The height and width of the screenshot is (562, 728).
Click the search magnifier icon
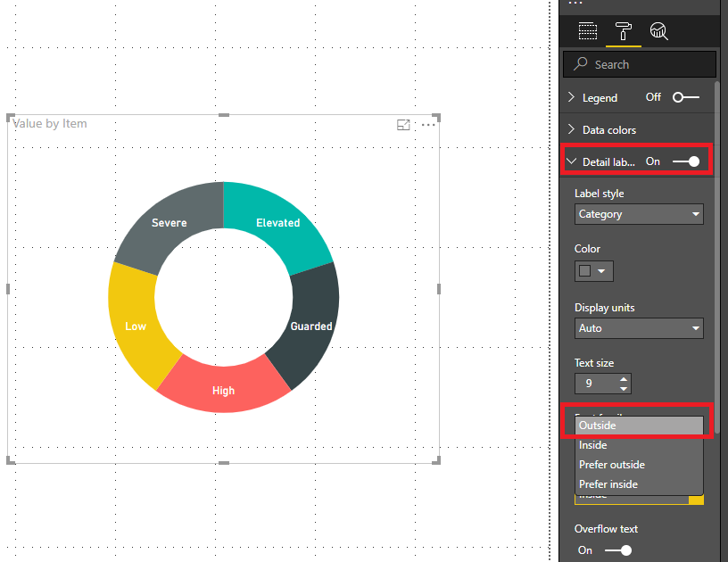pos(581,64)
